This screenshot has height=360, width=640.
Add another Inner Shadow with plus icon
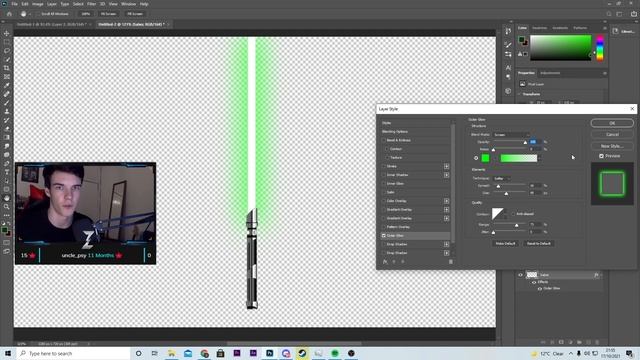click(447, 175)
